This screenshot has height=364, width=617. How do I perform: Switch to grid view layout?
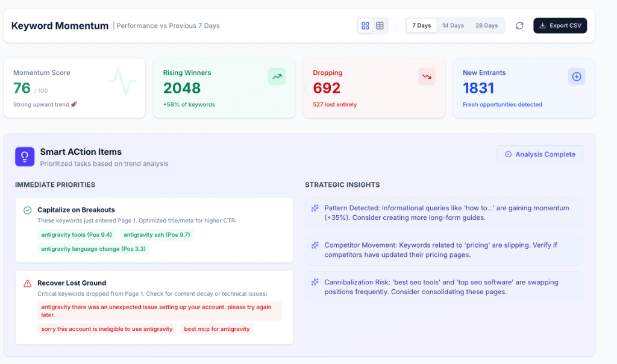[x=365, y=25]
